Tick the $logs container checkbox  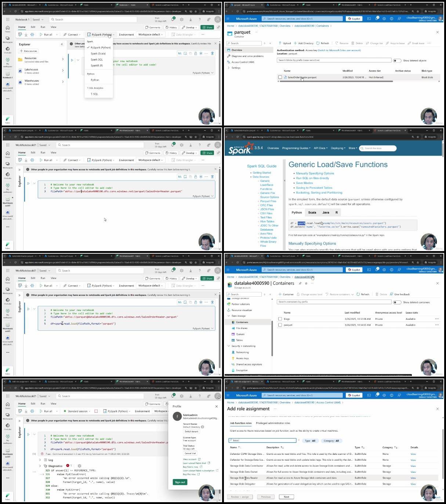[x=280, y=319]
